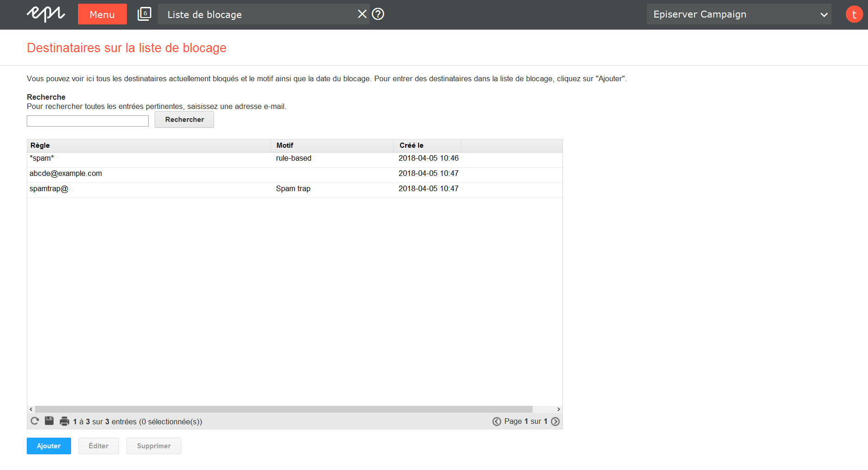Click the rule-based motif cell
The width and height of the screenshot is (868, 470).
[293, 158]
